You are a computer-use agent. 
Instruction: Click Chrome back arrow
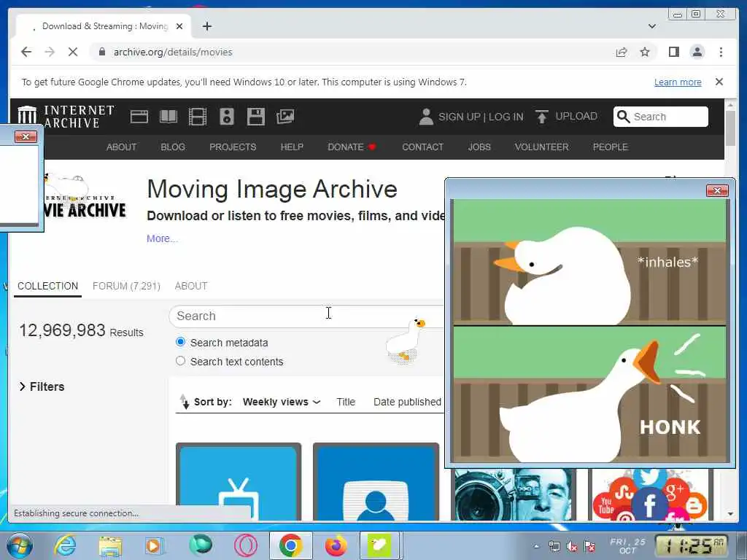pos(26,52)
